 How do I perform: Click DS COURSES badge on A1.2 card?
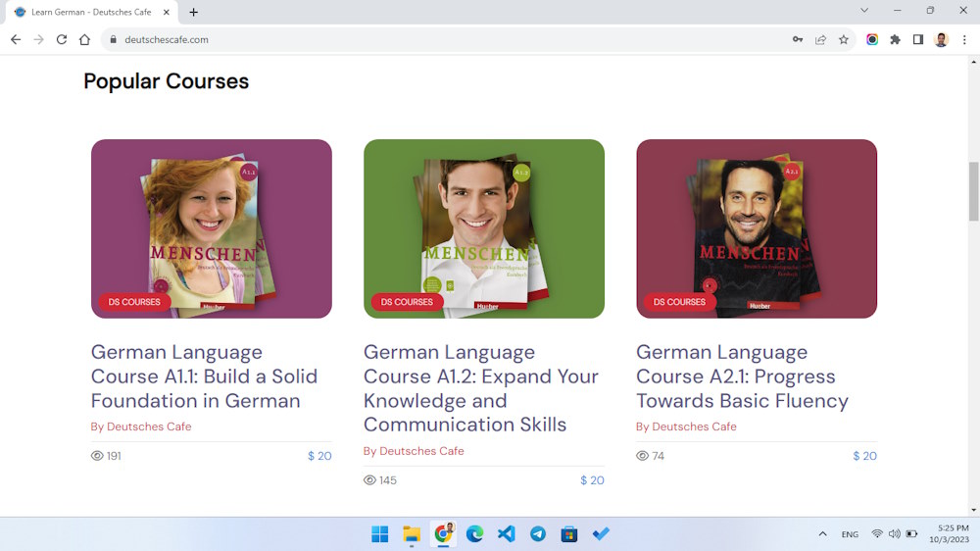click(407, 302)
